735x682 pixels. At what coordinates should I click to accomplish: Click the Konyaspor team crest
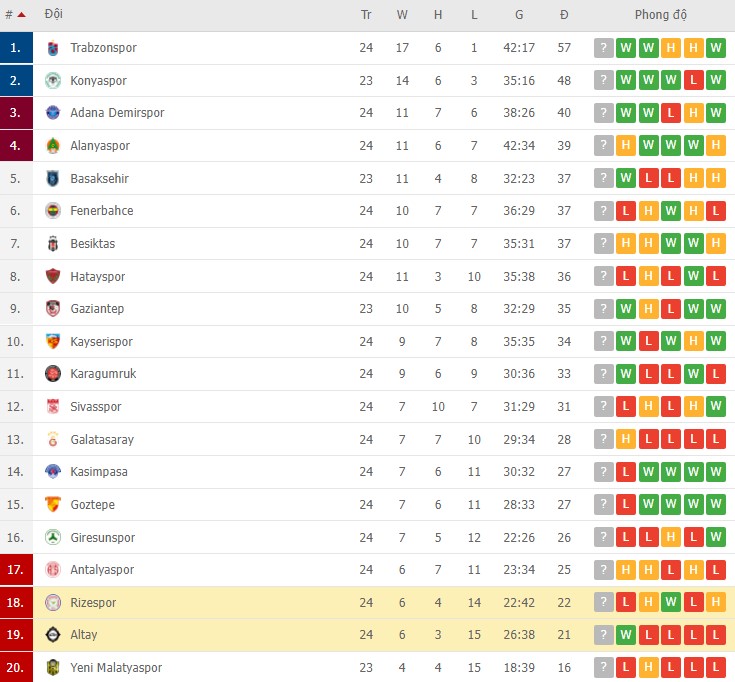click(53, 81)
